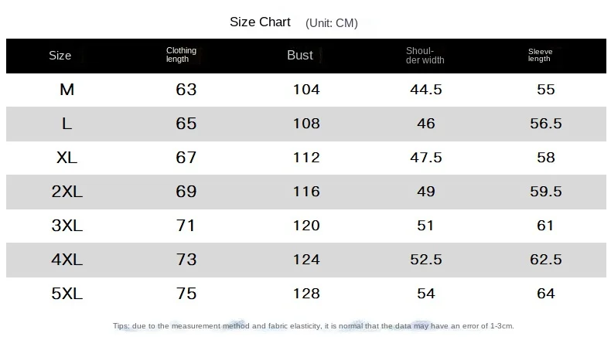
Task: Click the Clothing length column header
Action: (181, 55)
